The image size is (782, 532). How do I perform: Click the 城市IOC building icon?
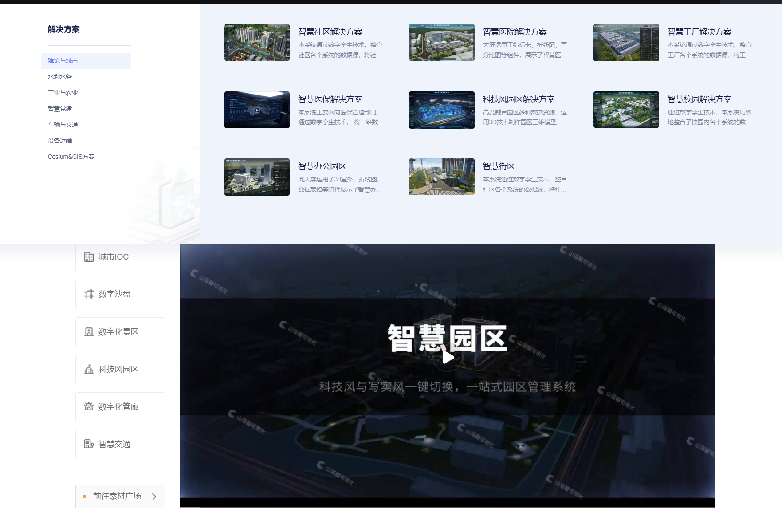(x=89, y=257)
